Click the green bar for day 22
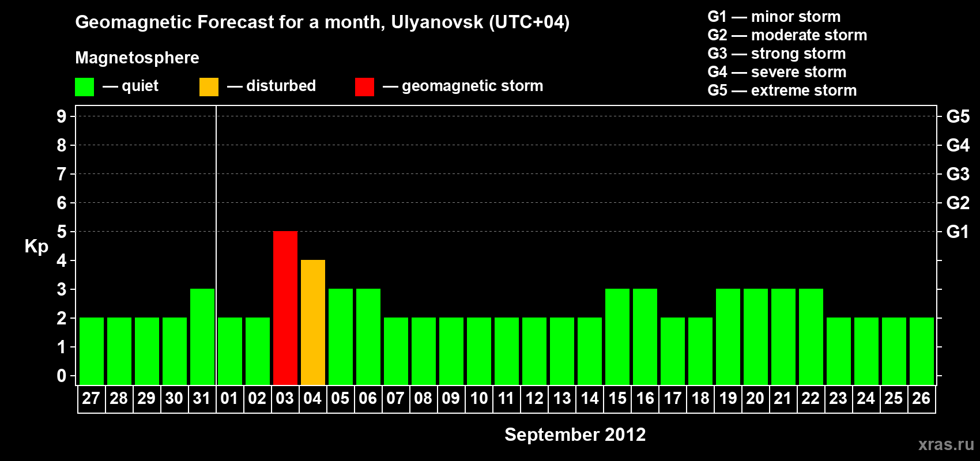The height and width of the screenshot is (461, 980). (811, 337)
